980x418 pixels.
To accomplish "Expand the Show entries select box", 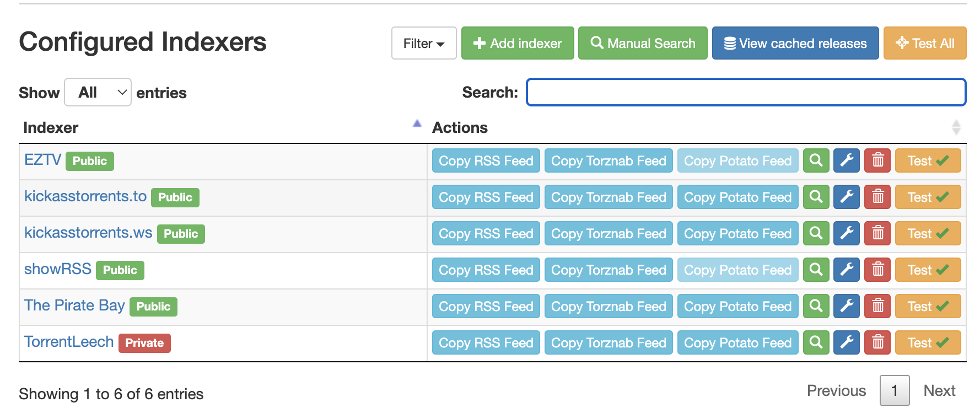I will (98, 92).
